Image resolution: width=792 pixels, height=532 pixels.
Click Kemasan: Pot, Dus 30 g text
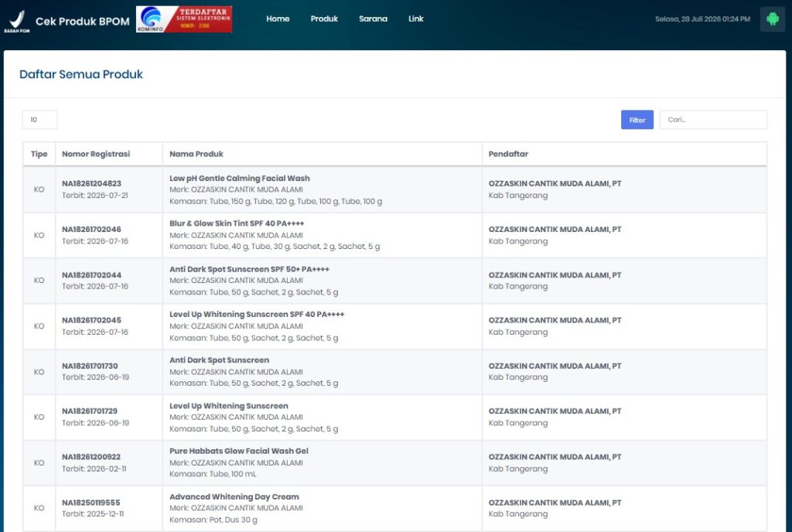pos(213,520)
